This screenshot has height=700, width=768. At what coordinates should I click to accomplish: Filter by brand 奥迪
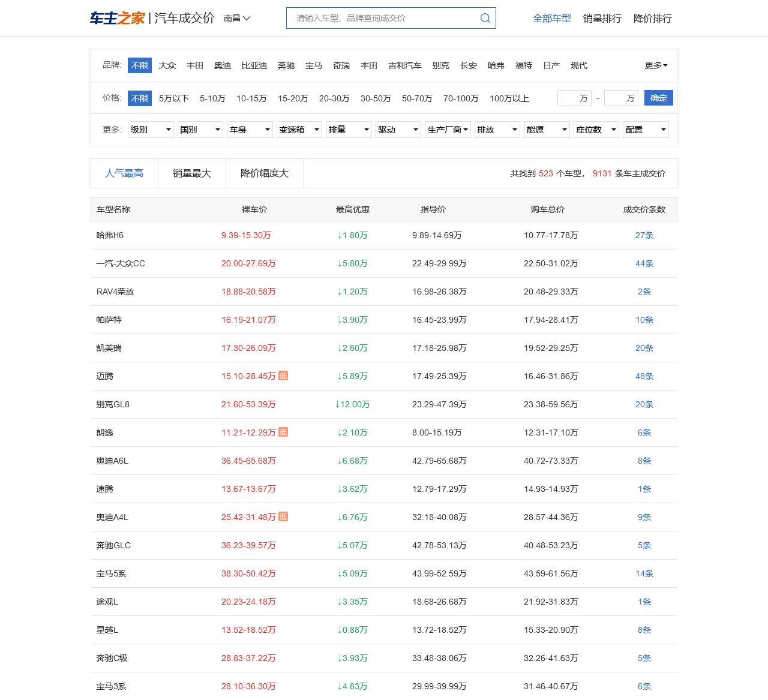point(223,65)
